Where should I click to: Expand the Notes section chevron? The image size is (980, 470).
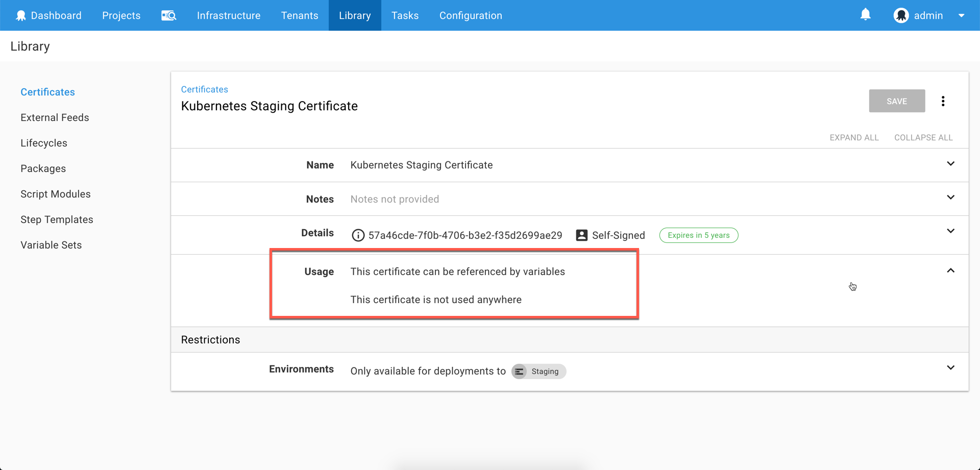(950, 197)
